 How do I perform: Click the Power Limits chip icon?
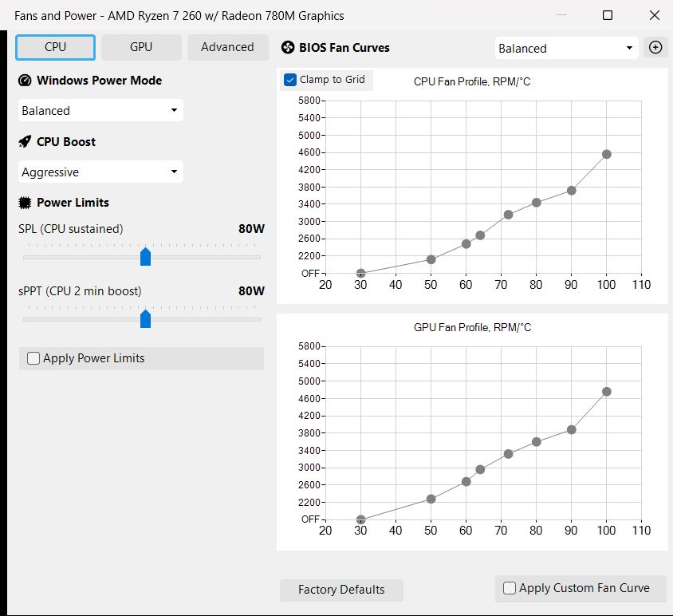25,203
